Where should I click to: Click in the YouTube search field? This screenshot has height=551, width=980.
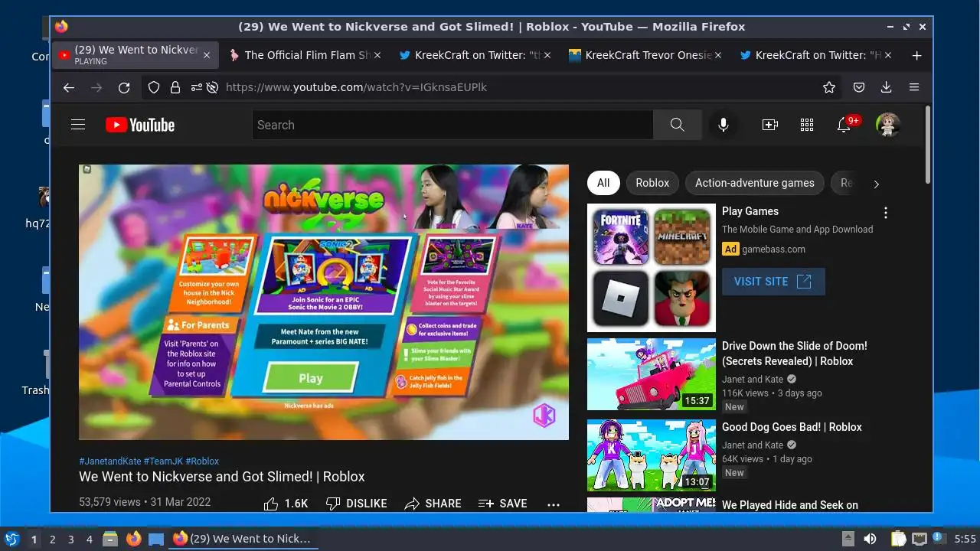452,125
